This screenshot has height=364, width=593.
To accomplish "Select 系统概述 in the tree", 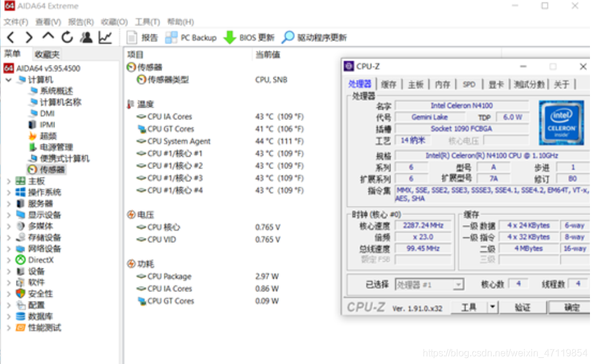I will click(52, 91).
